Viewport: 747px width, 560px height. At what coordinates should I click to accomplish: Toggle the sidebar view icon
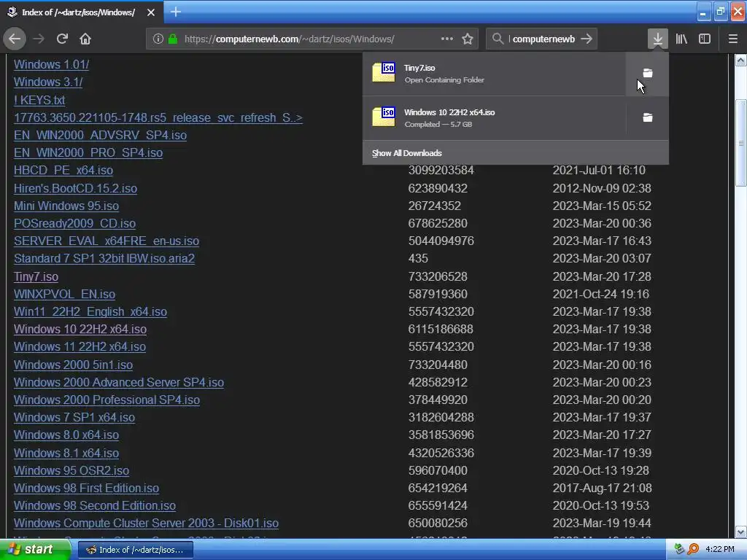(705, 39)
